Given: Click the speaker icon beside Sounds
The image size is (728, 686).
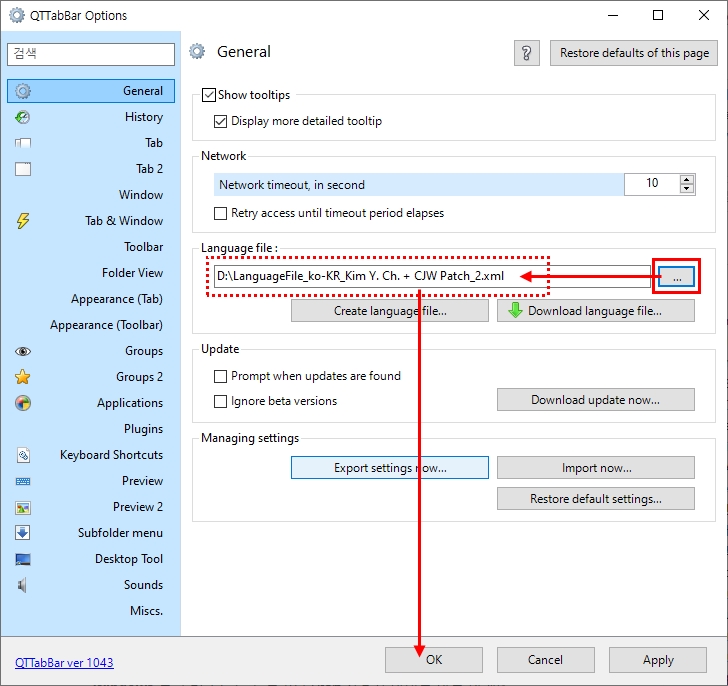Looking at the screenshot, I should [22, 585].
